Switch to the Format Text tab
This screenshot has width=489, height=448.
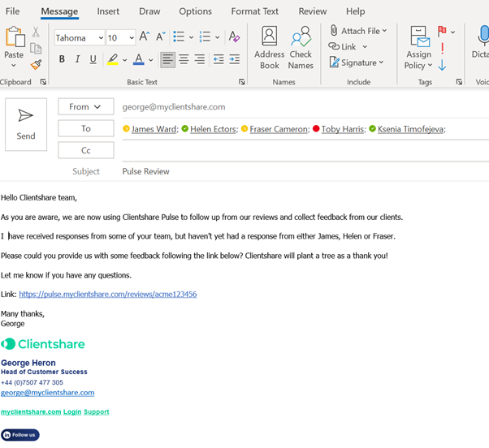pos(254,11)
